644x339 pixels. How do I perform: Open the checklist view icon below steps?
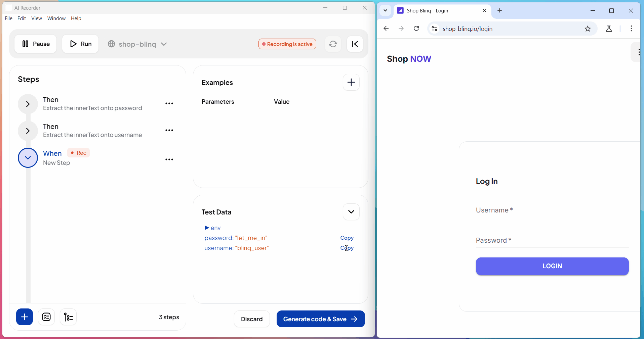pyautogui.click(x=46, y=317)
